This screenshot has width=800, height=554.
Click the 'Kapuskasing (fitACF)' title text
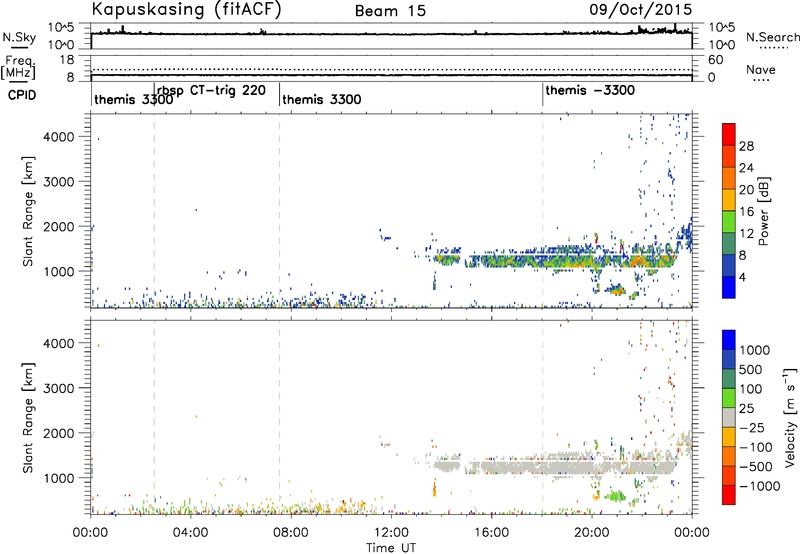click(186, 9)
